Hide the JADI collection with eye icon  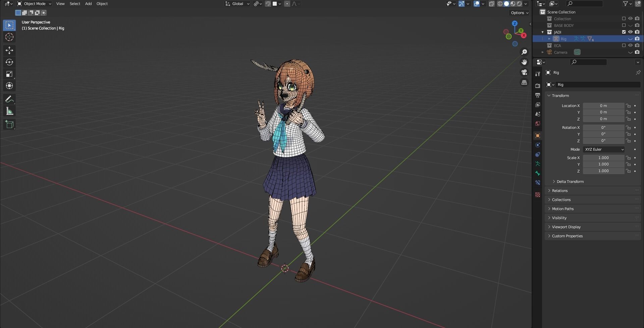631,32
